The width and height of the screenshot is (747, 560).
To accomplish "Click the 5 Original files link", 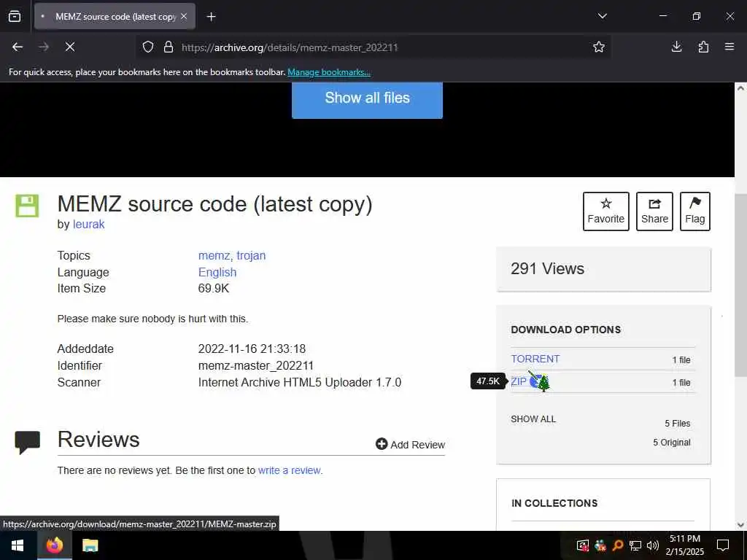I will pyautogui.click(x=671, y=443).
